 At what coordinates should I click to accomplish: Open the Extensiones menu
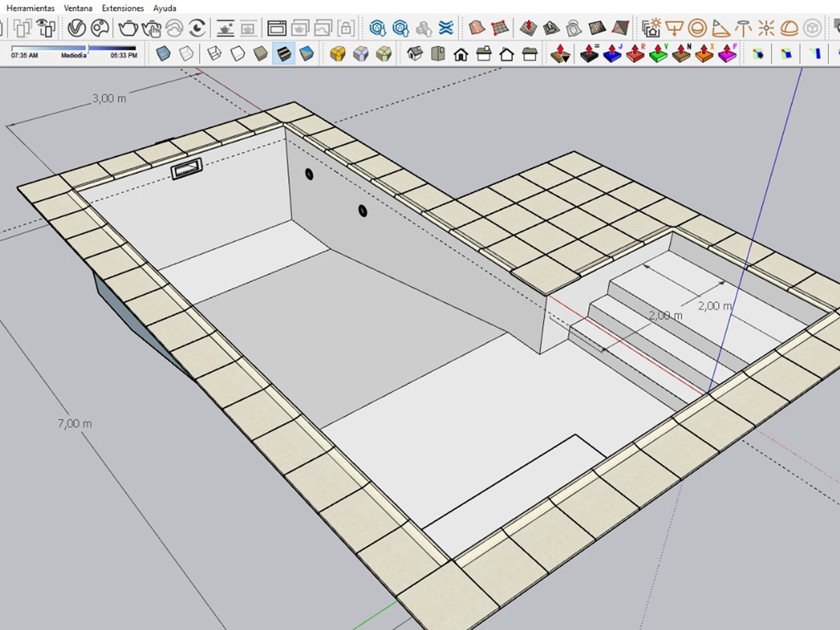click(122, 8)
